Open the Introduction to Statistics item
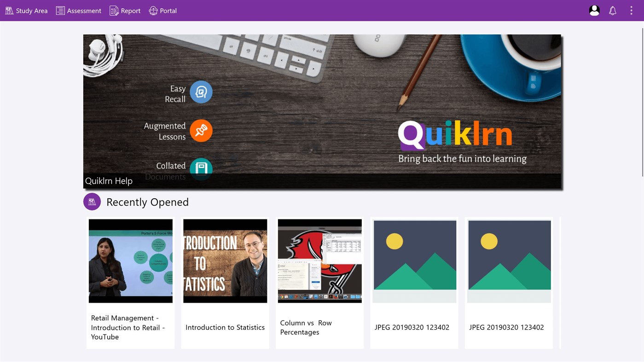 click(x=225, y=261)
